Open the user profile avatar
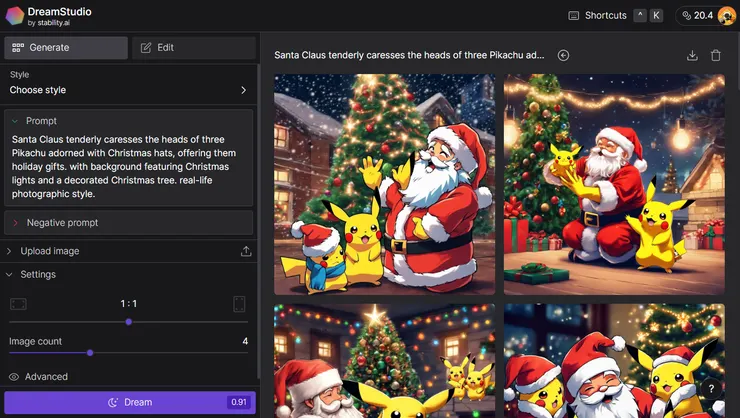Screen dimensions: 740x418 click(x=726, y=16)
